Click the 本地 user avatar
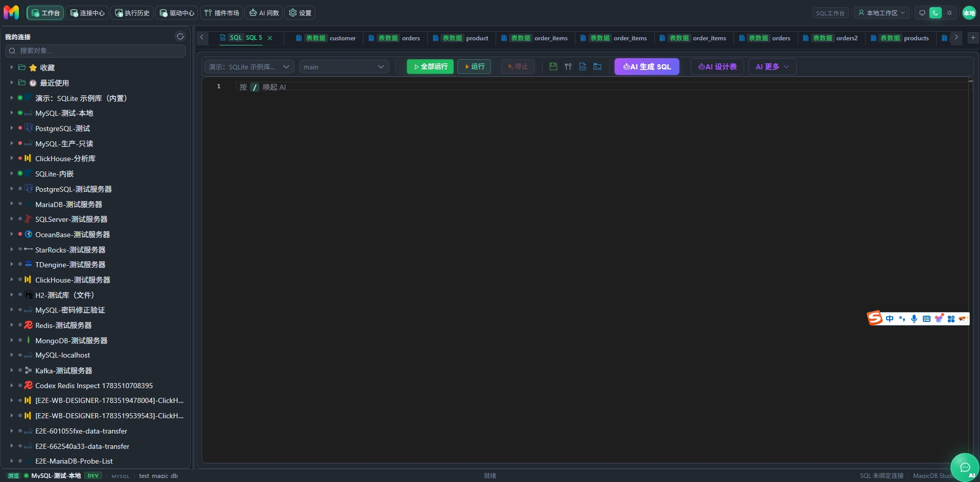The width and height of the screenshot is (980, 482). [x=969, y=13]
